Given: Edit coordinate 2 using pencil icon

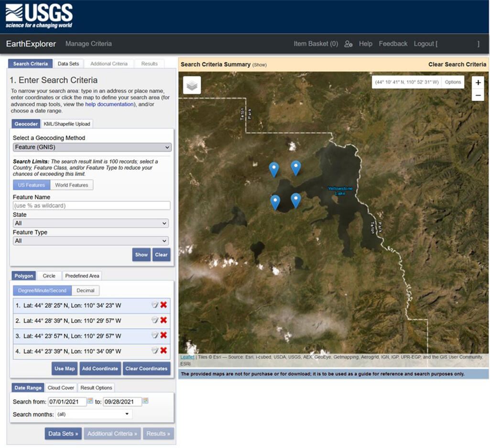Looking at the screenshot, I should 154,320.
